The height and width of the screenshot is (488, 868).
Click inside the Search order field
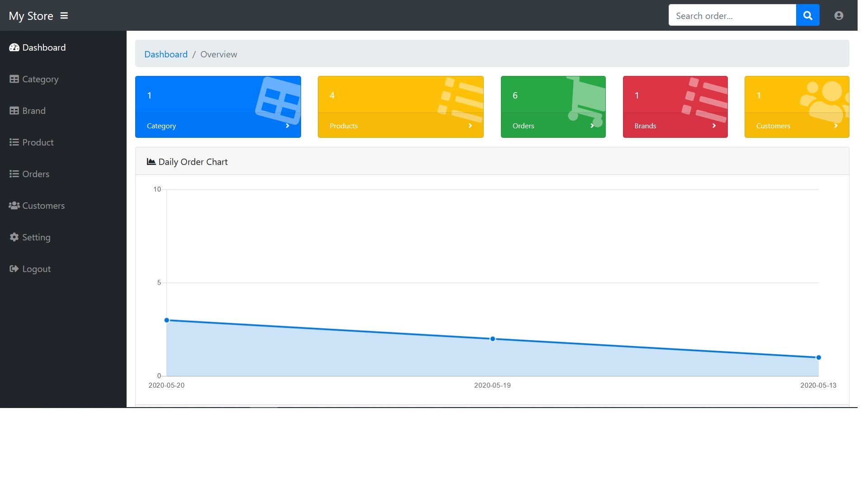[731, 16]
